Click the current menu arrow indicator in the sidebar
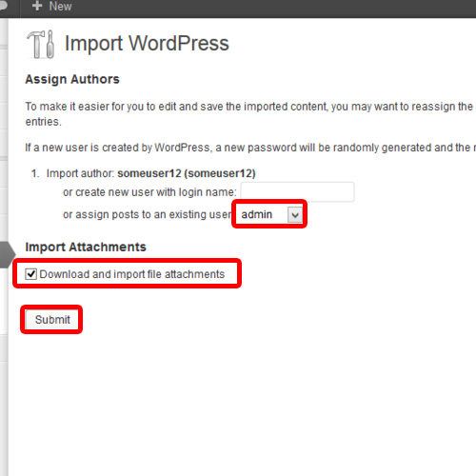476x476 pixels. [x=7, y=254]
